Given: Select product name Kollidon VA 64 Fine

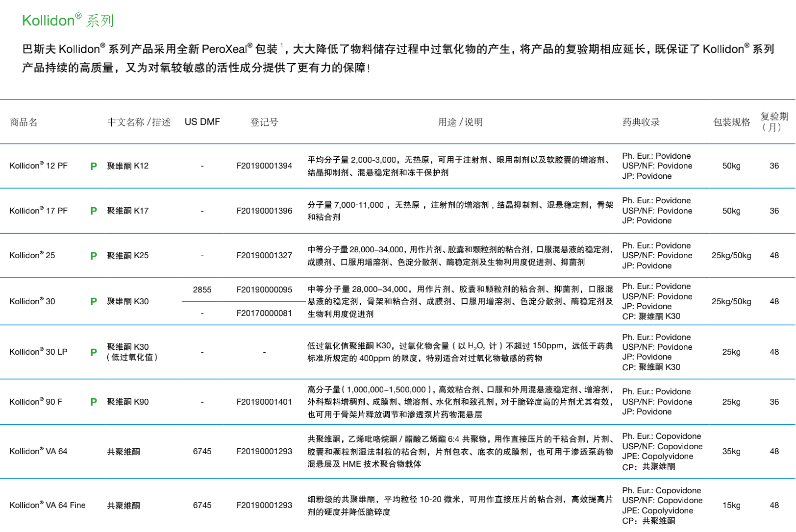Looking at the screenshot, I should 48,505.
